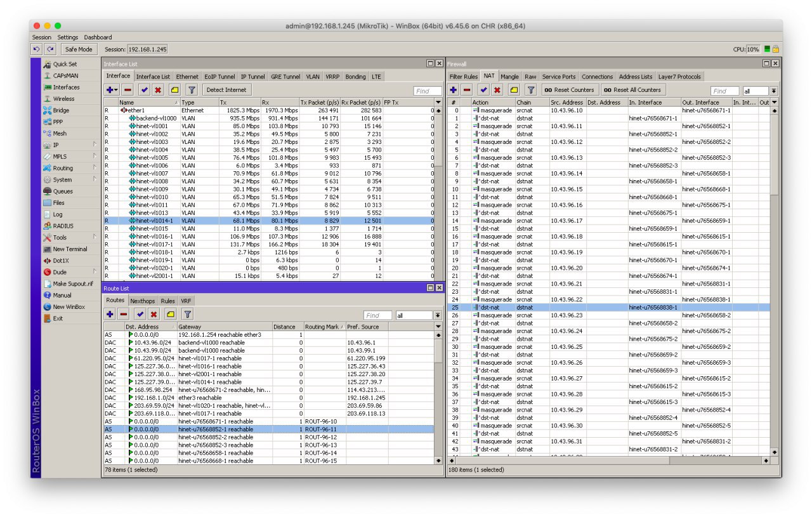Click the blue add icon in Firewall toolbar
This screenshot has width=812, height=517.
(454, 90)
